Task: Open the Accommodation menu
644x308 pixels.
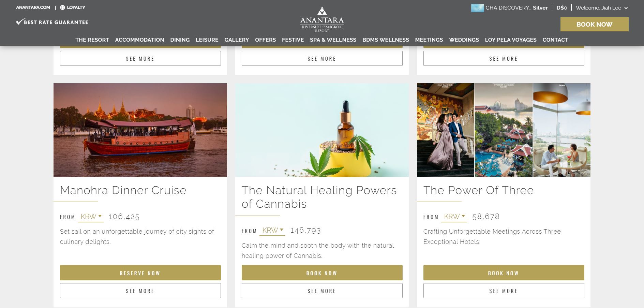Action: point(139,40)
